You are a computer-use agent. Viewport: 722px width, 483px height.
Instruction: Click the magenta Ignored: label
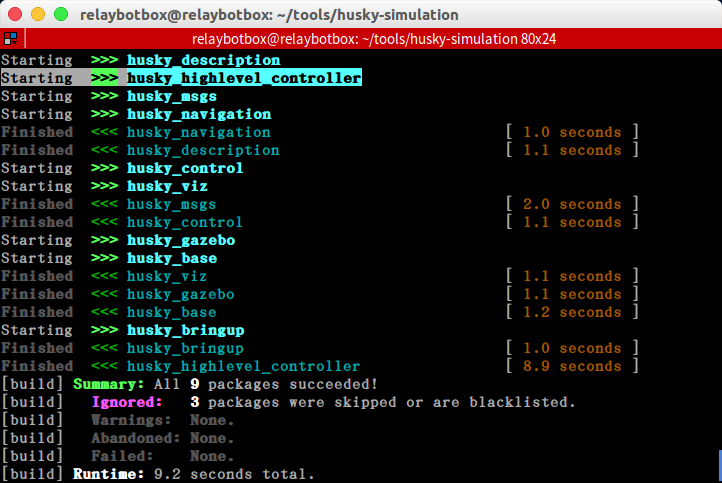[127, 402]
